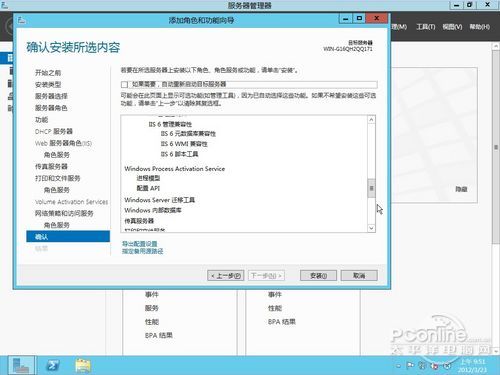Go to the 服务器角色 wizard step
The image size is (500, 375).
(x=51, y=108)
